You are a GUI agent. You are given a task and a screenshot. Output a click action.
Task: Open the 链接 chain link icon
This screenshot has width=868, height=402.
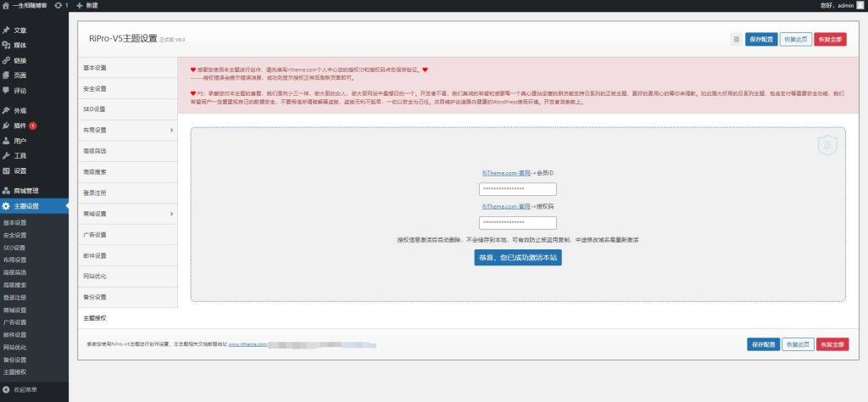tap(6, 60)
